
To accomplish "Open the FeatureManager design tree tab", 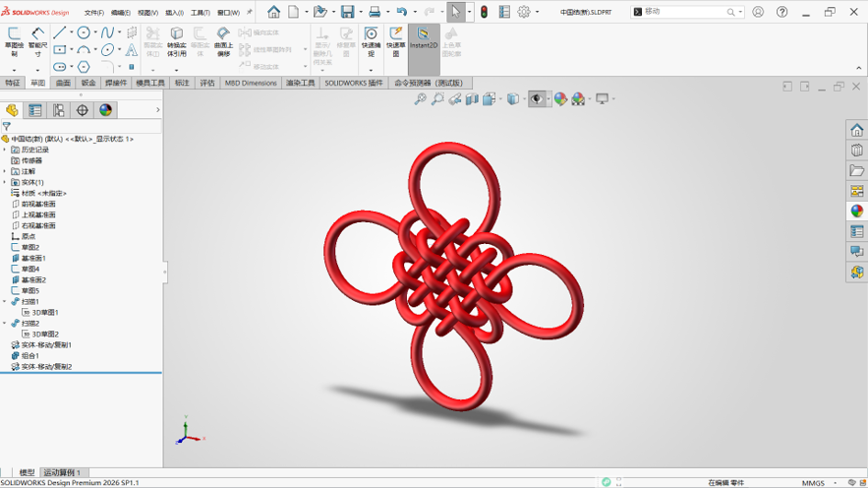I will (12, 110).
